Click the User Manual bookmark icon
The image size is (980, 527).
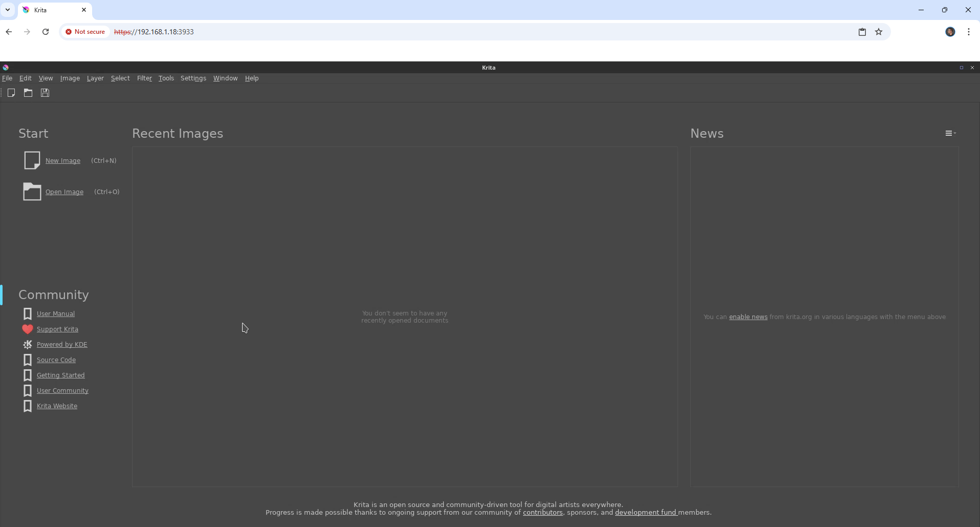pos(28,313)
